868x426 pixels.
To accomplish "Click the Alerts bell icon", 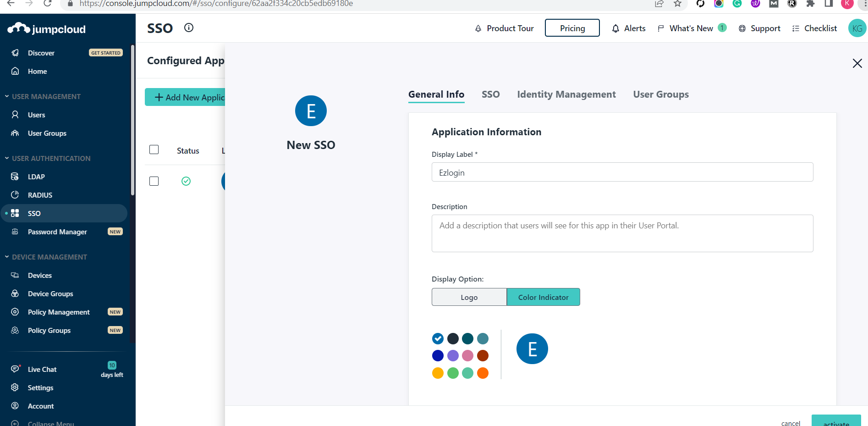I will pos(616,28).
